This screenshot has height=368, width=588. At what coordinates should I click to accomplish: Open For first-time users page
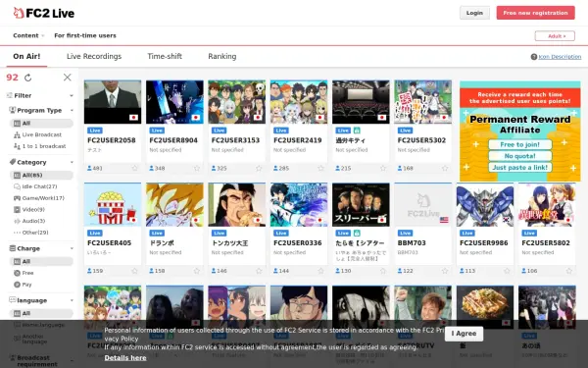[x=85, y=35]
